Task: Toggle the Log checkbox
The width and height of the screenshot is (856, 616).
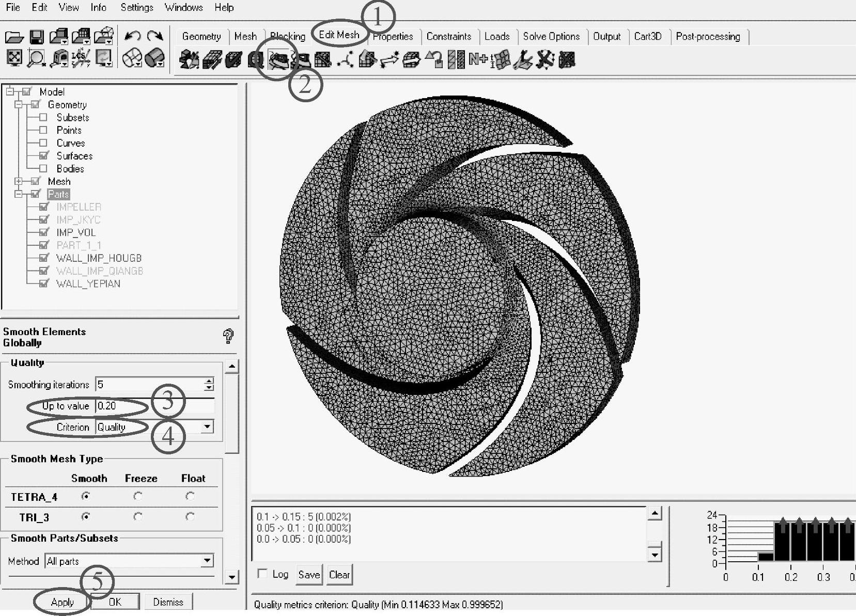Action: (x=262, y=574)
